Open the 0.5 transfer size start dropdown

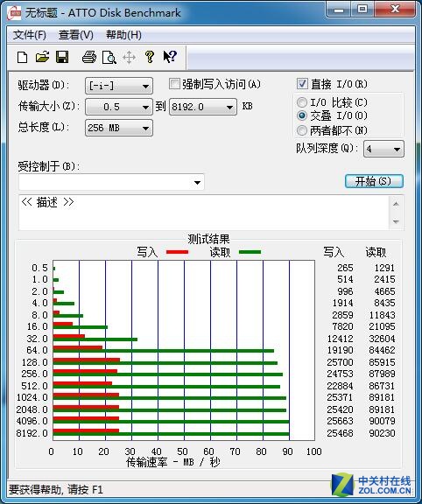click(119, 107)
